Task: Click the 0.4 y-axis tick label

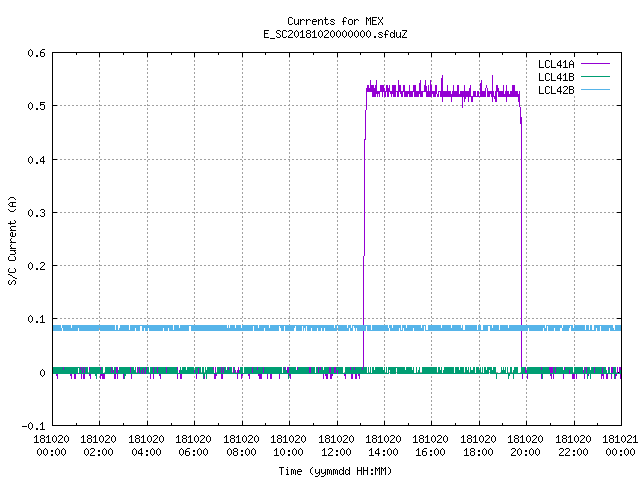Action: tap(36, 160)
